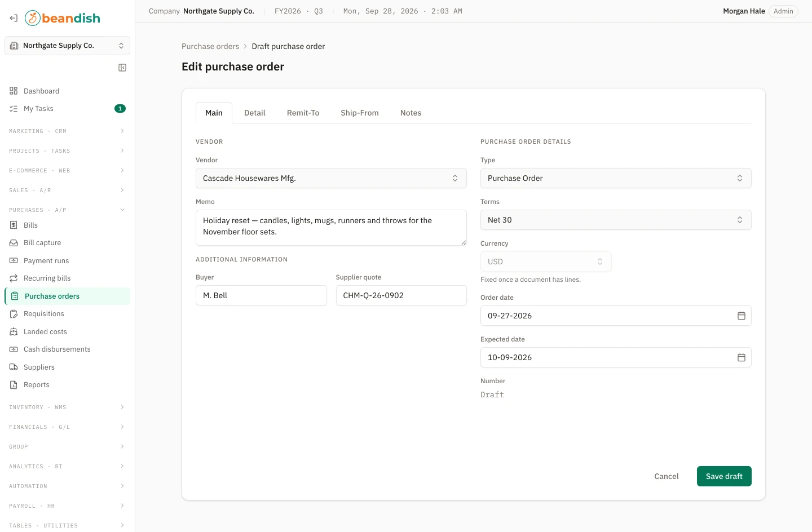The image size is (812, 532).
Task: Click the Admin role badge
Action: click(x=783, y=11)
